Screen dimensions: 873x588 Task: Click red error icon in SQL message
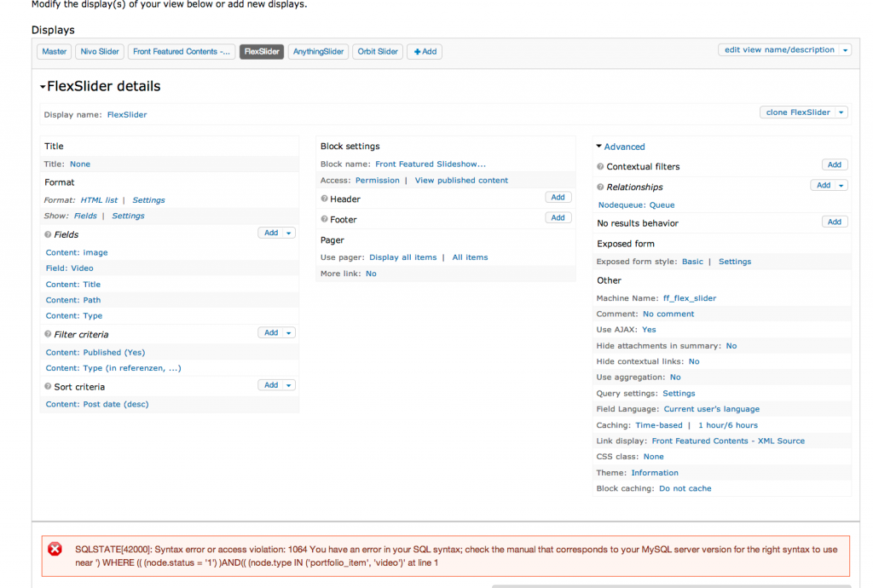pos(55,550)
